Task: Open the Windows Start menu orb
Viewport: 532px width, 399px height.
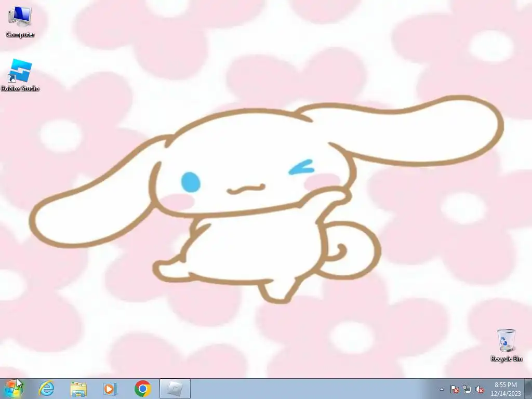Action: point(14,389)
